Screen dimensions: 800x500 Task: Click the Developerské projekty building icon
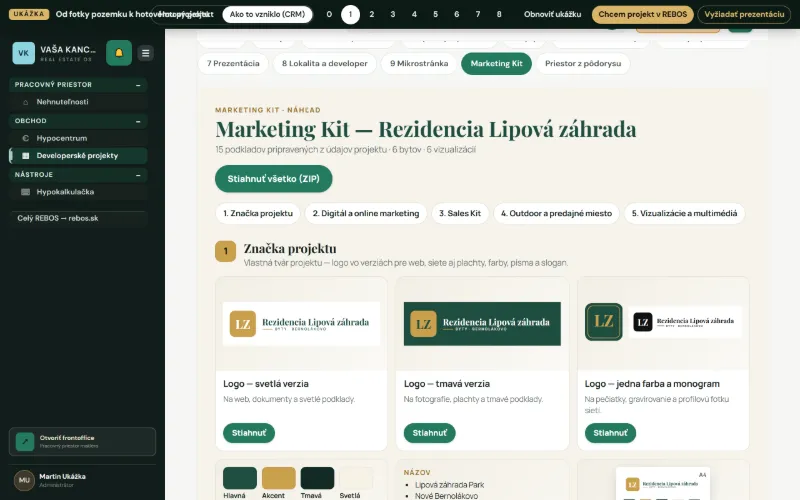[26, 156]
